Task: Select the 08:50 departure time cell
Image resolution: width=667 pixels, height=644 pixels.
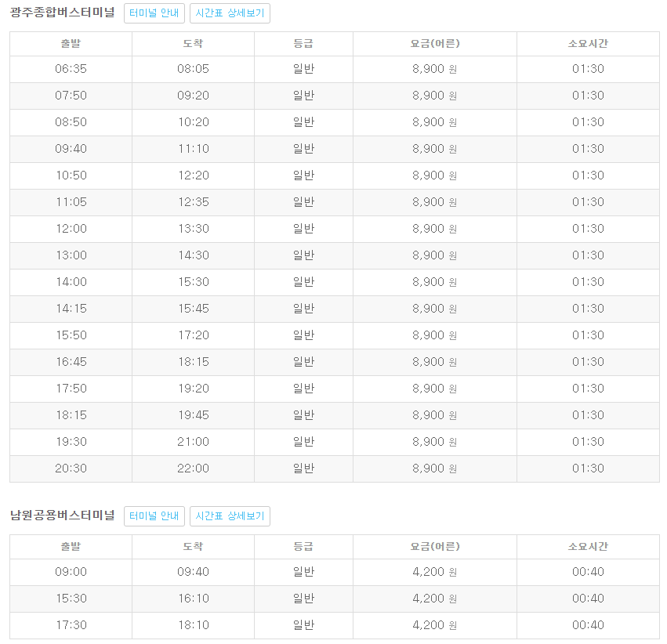Action: (71, 122)
